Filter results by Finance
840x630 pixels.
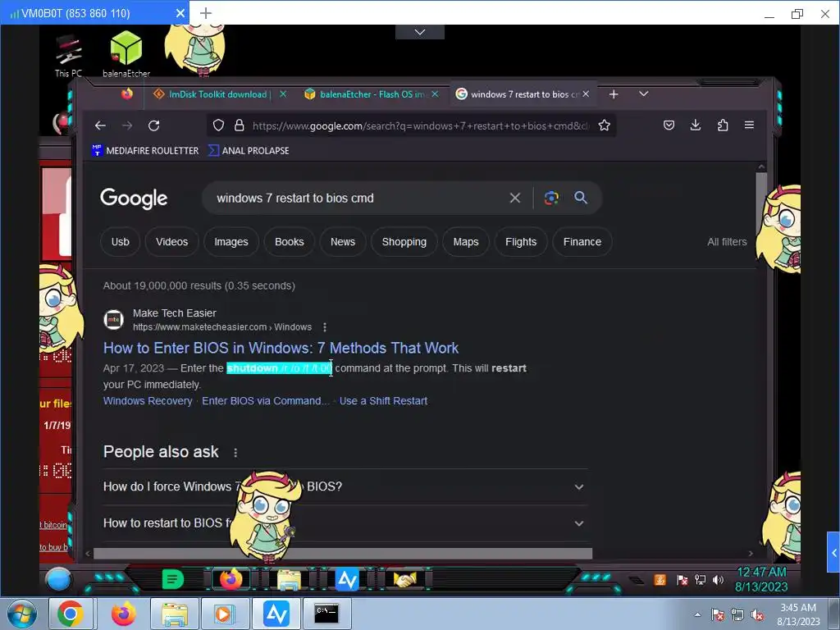582,242
